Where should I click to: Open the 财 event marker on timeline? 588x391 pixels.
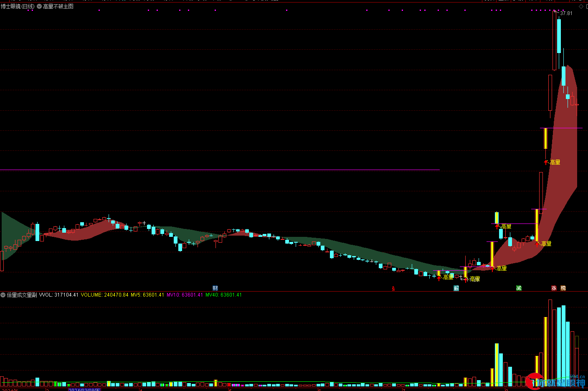point(215,288)
